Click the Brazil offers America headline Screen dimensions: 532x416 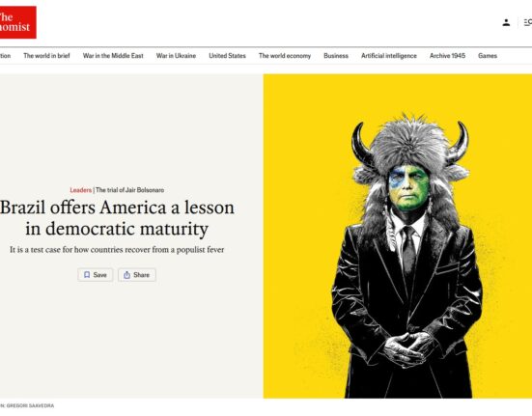[x=117, y=217]
